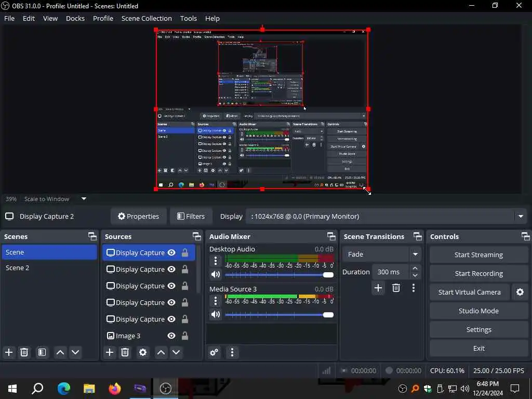Mute Media Source 3 with its speaker icon

[216, 314]
